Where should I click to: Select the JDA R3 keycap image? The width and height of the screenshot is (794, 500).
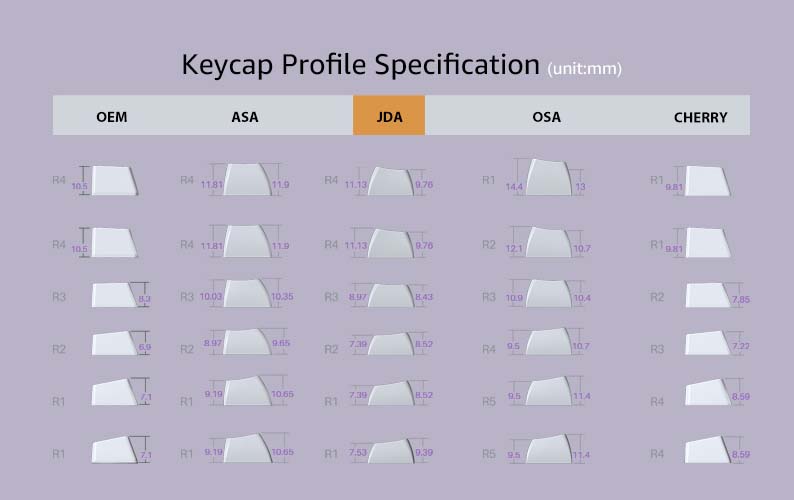(x=391, y=294)
